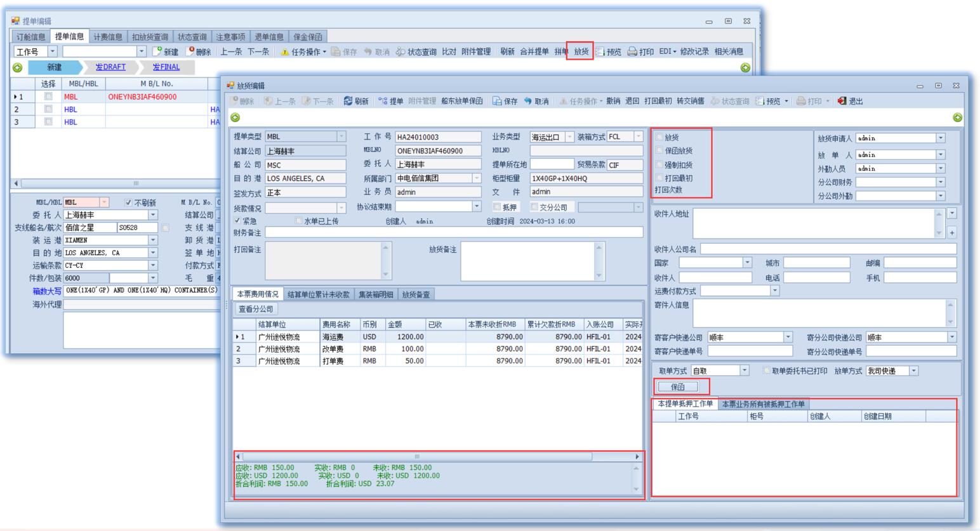Screen dimensions: 980x531
Task: Click the 删除 icon in 提单编辑 toolbar
Action: (190, 51)
